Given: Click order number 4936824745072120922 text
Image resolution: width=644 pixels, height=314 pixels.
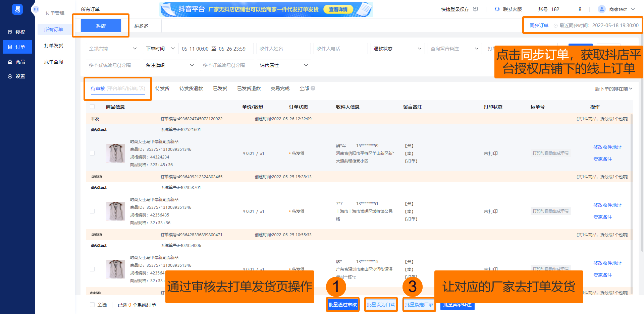Looking at the screenshot, I should tap(200, 119).
